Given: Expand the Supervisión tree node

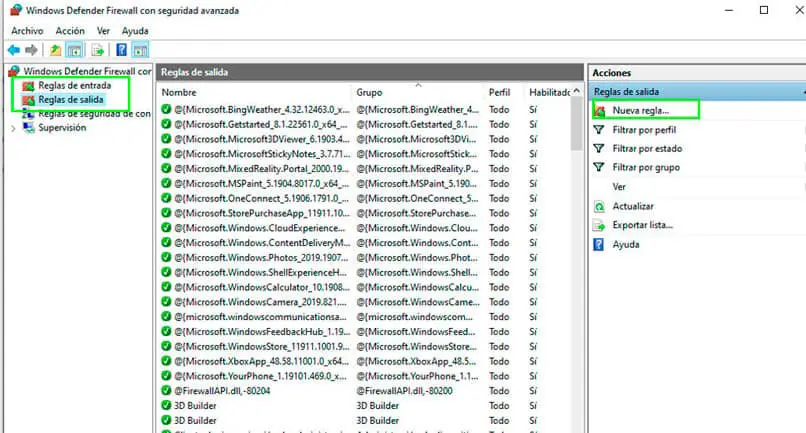Looking at the screenshot, I should click(13, 128).
